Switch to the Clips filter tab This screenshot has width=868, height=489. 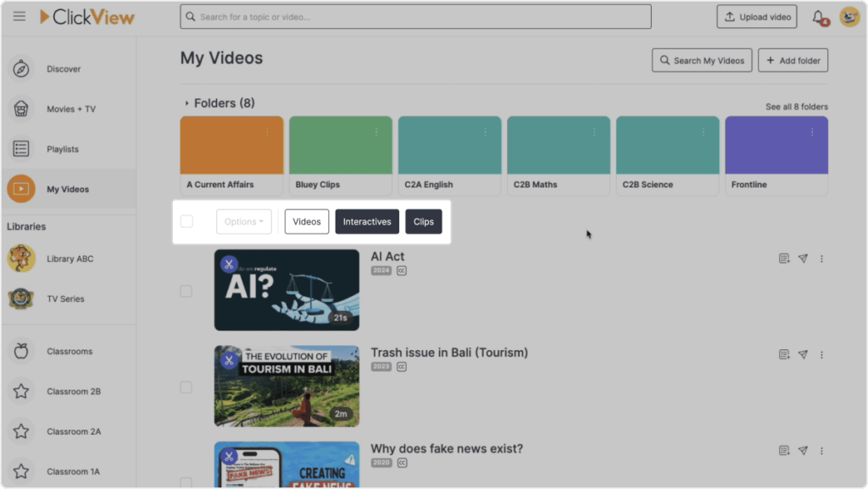point(424,221)
